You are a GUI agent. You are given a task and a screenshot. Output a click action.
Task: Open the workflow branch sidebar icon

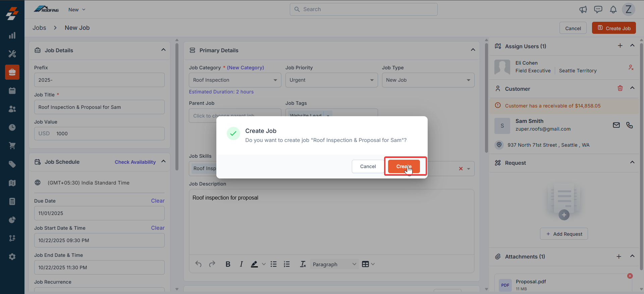click(x=12, y=238)
